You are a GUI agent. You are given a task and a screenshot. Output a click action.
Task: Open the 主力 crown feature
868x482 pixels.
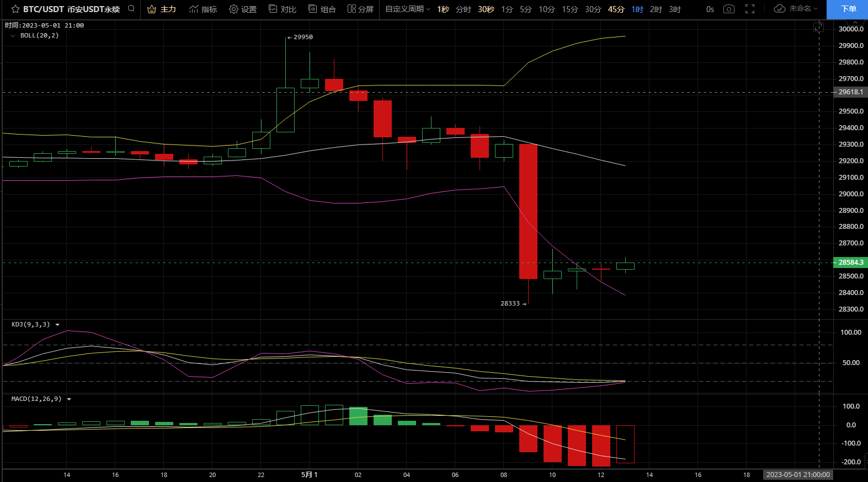tap(162, 9)
